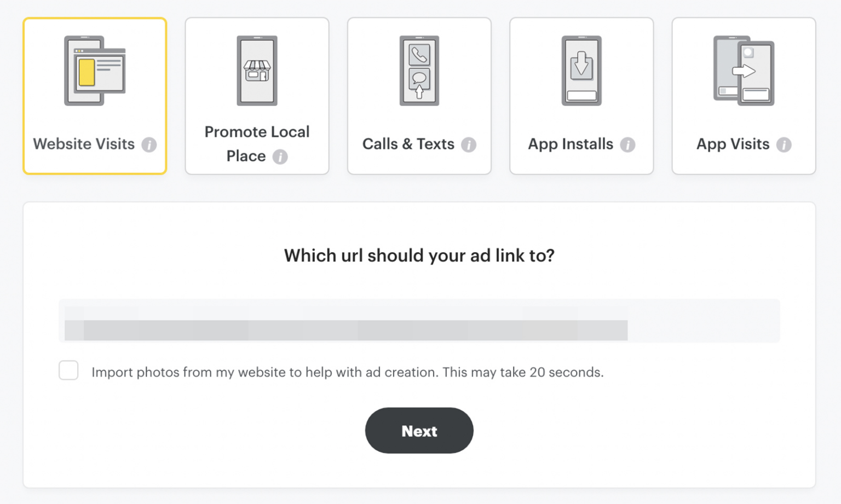Switch to the App Visits objective
The image size is (841, 504).
tap(743, 96)
